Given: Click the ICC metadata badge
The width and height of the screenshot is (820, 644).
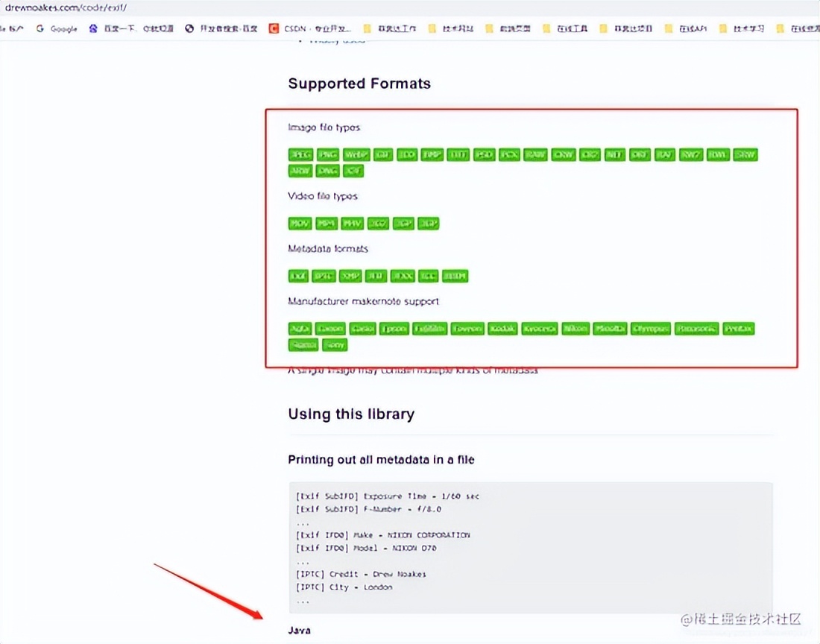Looking at the screenshot, I should (429, 276).
